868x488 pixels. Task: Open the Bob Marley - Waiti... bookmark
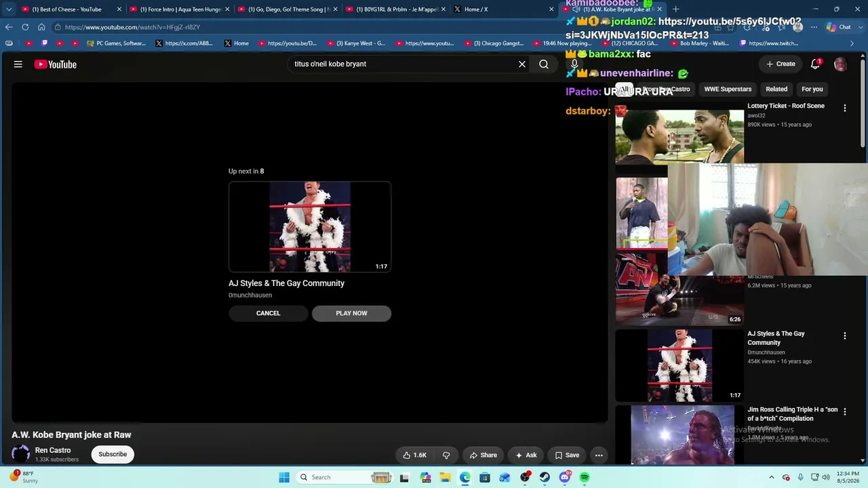pyautogui.click(x=698, y=43)
